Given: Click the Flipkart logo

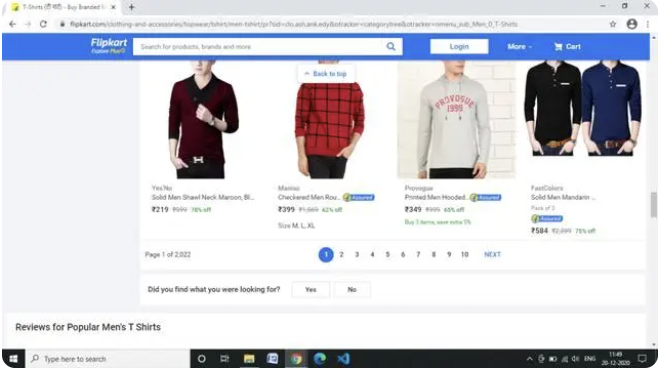Looking at the screenshot, I should pos(109,46).
